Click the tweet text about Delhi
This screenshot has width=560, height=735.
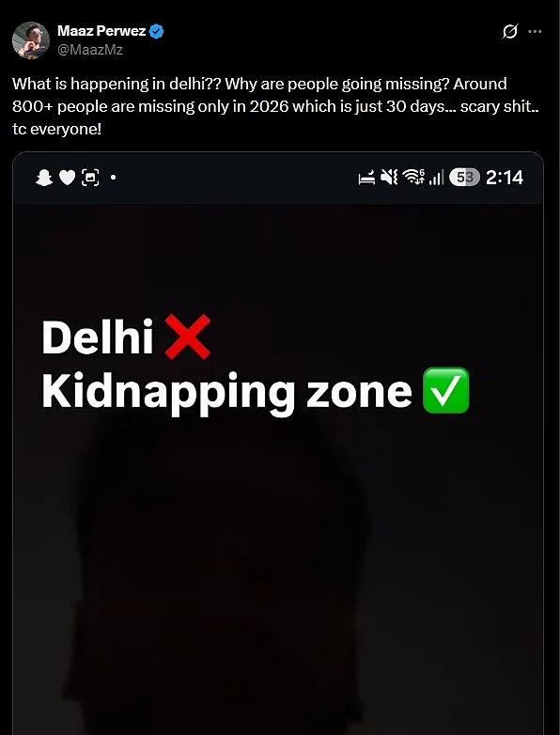click(x=275, y=106)
